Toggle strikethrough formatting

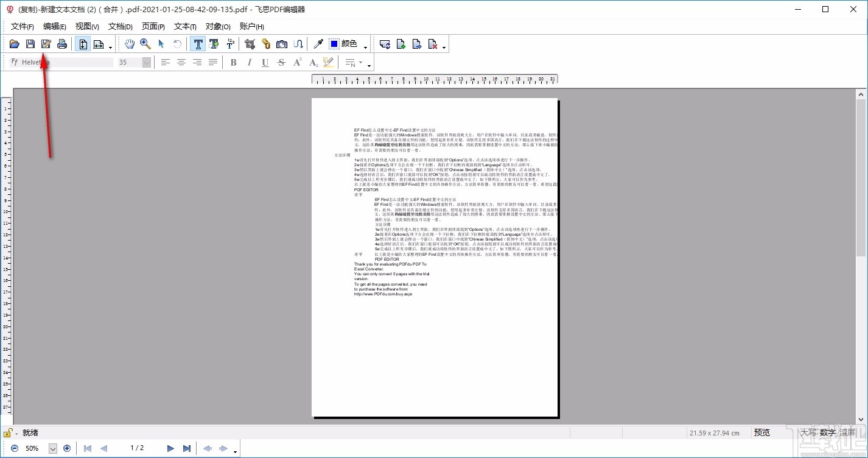(281, 62)
